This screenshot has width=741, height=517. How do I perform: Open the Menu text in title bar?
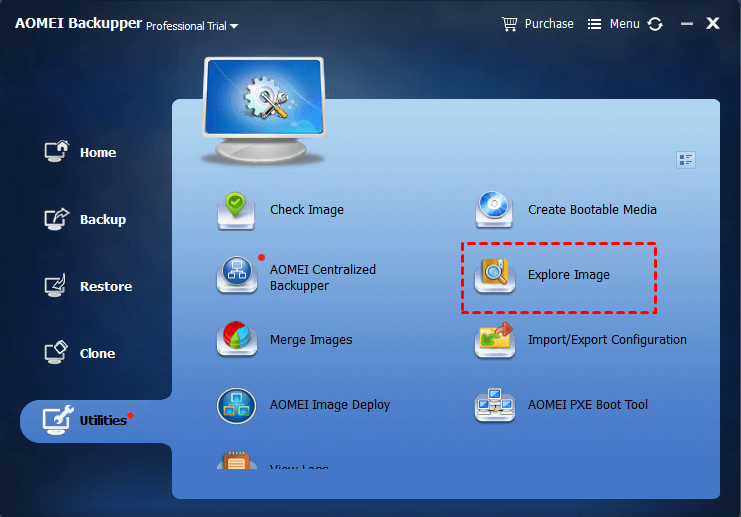[x=624, y=24]
